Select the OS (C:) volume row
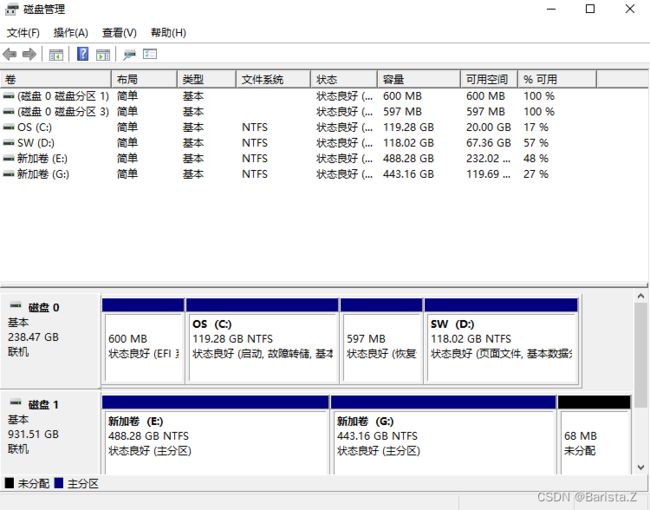This screenshot has width=650, height=510. coord(298,127)
